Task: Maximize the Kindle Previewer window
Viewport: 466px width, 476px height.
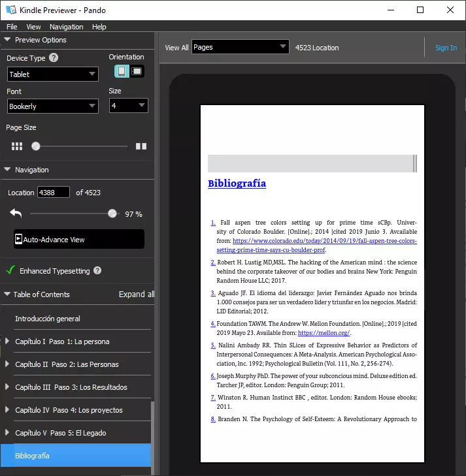Action: 420,10
